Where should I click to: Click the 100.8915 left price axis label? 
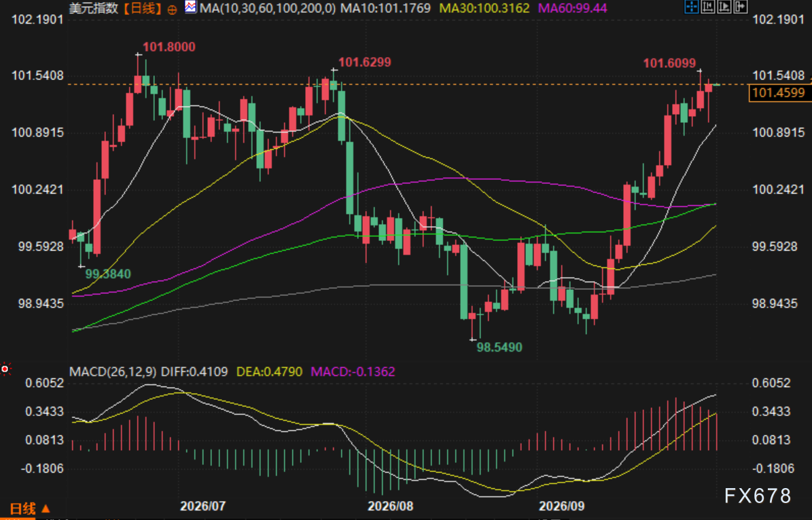[37, 132]
